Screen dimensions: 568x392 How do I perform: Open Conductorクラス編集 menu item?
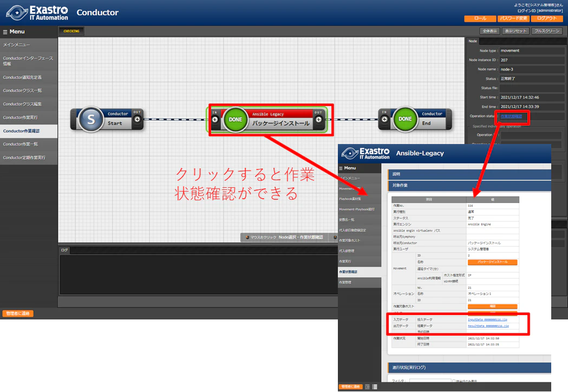(x=29, y=104)
